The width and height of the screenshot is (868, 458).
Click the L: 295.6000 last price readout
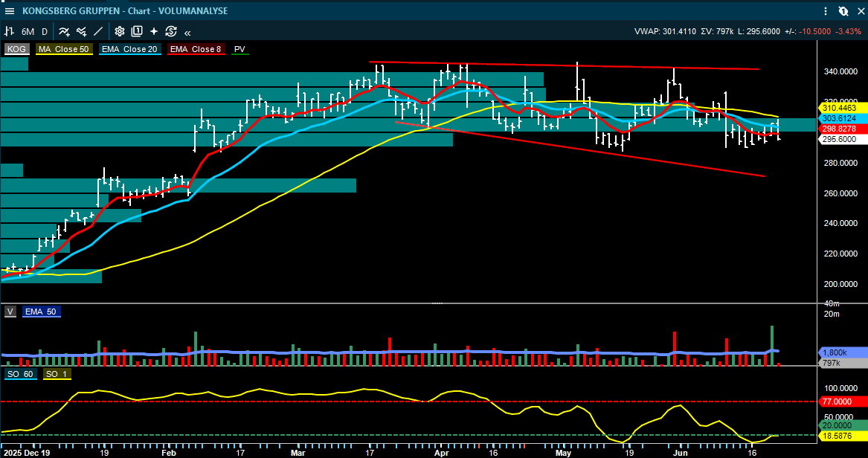pyautogui.click(x=759, y=31)
